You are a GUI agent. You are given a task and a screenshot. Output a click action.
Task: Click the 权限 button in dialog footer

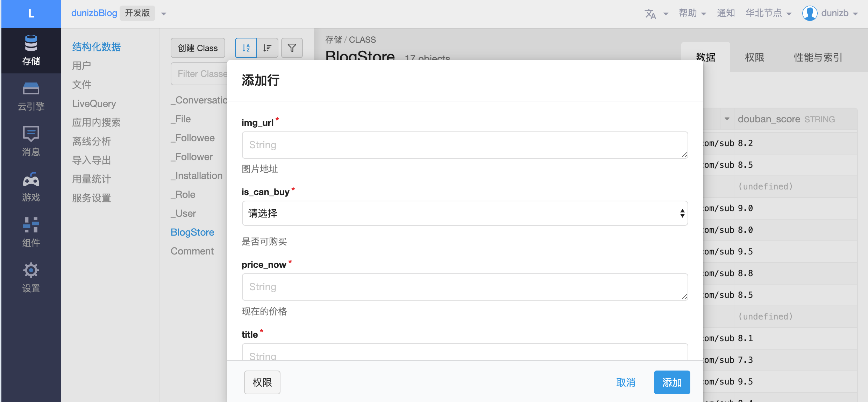pos(262,382)
